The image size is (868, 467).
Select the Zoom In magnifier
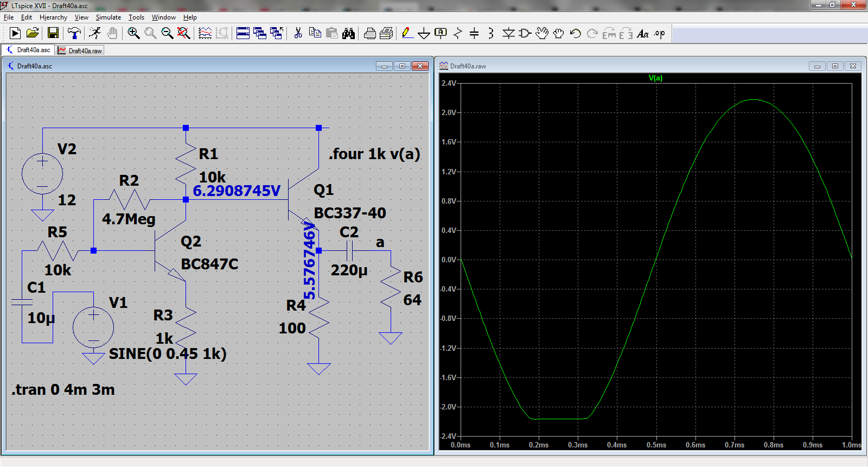coord(133,34)
